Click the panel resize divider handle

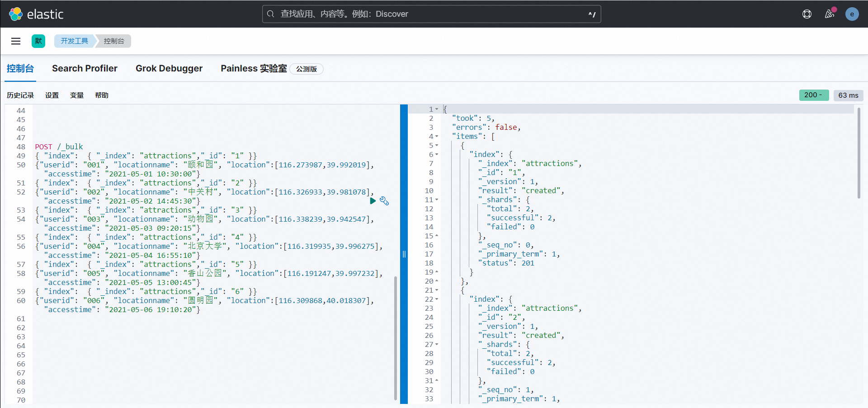coord(404,254)
